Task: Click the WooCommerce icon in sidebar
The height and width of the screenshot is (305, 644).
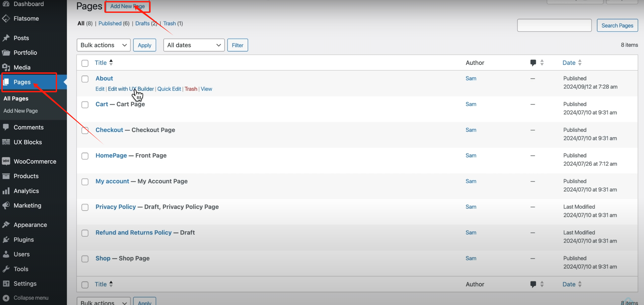Action: [6, 161]
